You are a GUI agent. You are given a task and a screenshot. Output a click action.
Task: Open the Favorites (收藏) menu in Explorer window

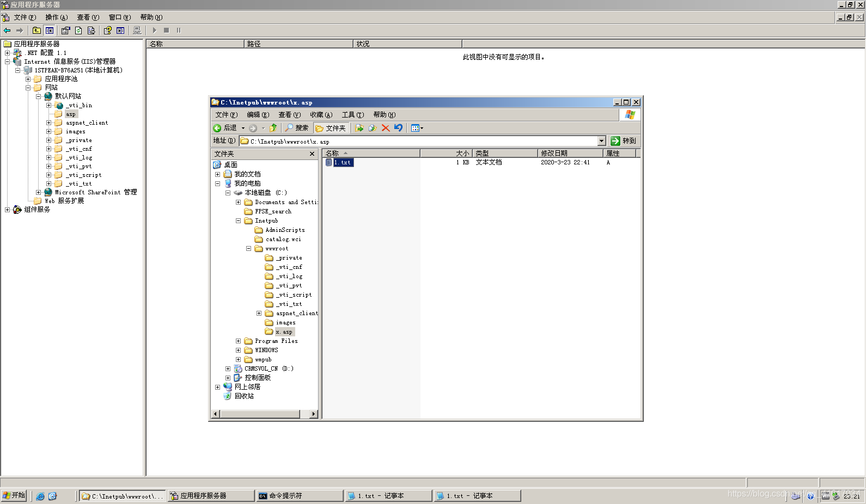pos(321,115)
